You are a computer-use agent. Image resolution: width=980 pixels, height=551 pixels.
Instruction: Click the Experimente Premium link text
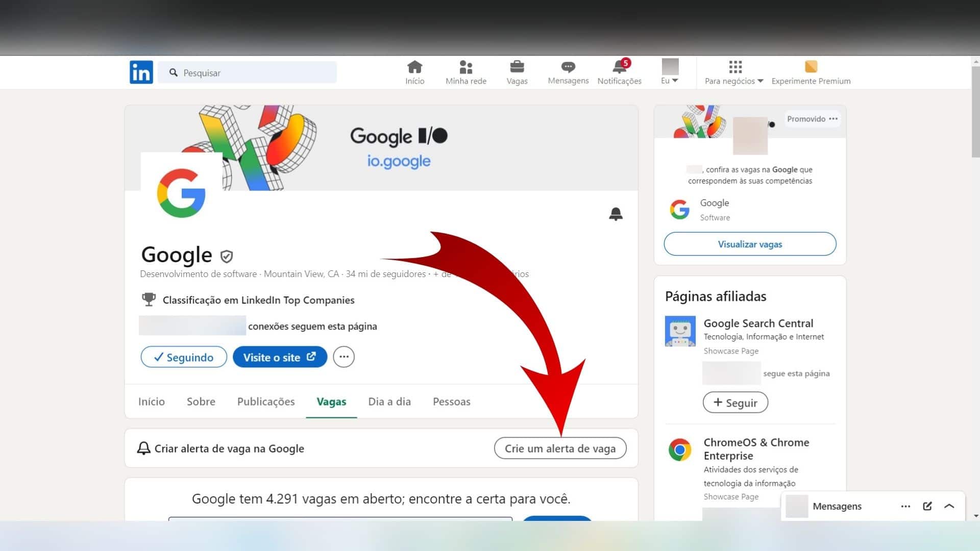pos(811,81)
